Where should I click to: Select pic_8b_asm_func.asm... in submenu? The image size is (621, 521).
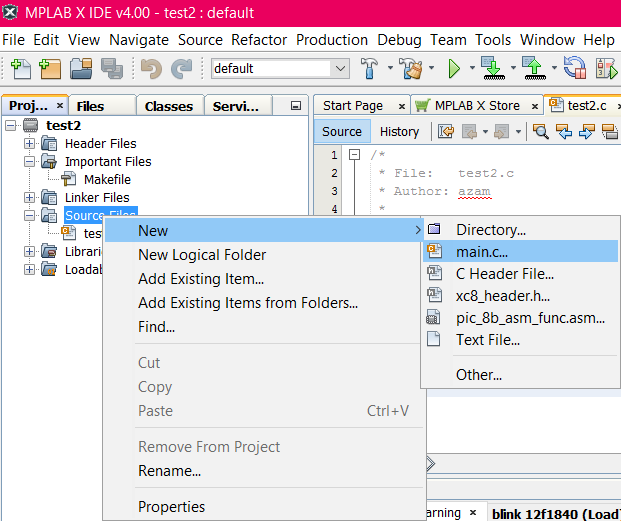coord(520,318)
